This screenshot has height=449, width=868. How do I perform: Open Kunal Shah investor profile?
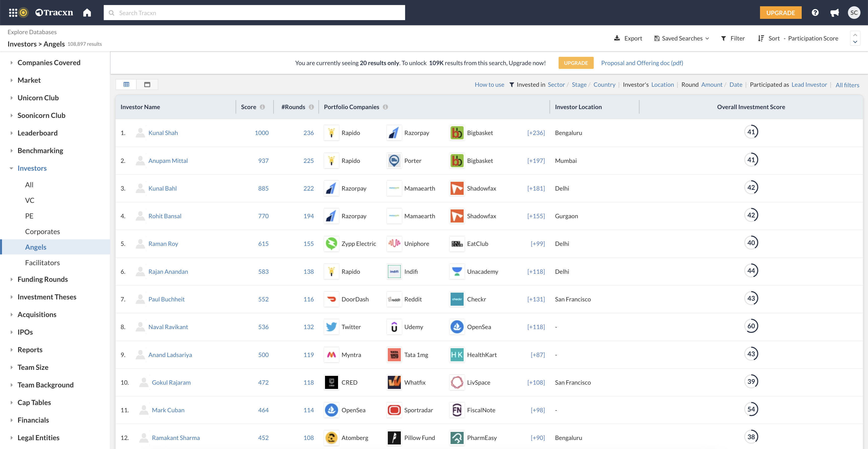coord(163,133)
